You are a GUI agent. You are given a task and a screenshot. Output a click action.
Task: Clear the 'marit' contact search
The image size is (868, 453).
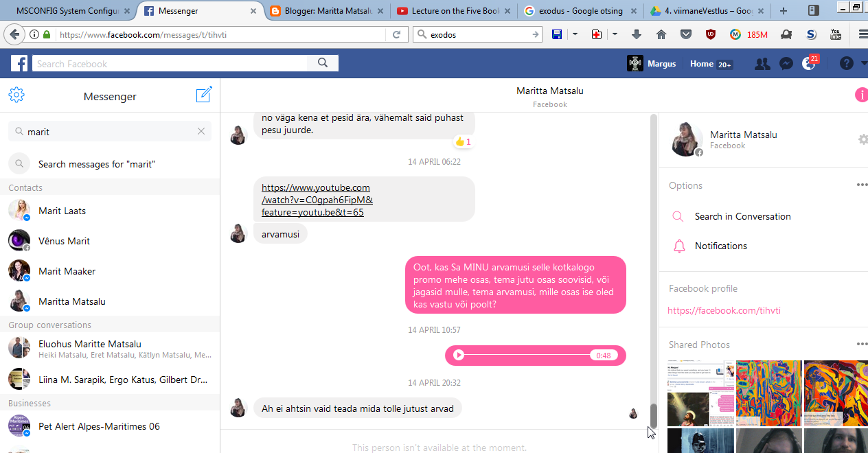[x=201, y=131]
